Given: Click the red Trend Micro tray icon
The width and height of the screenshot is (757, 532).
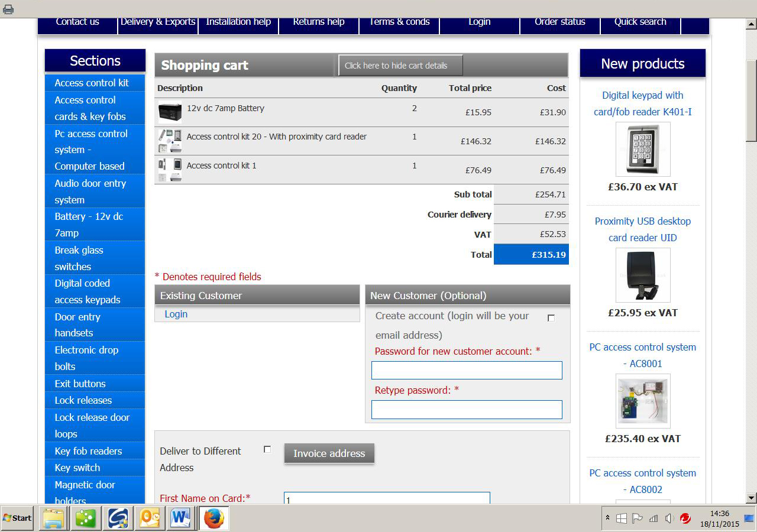Looking at the screenshot, I should point(685,518).
